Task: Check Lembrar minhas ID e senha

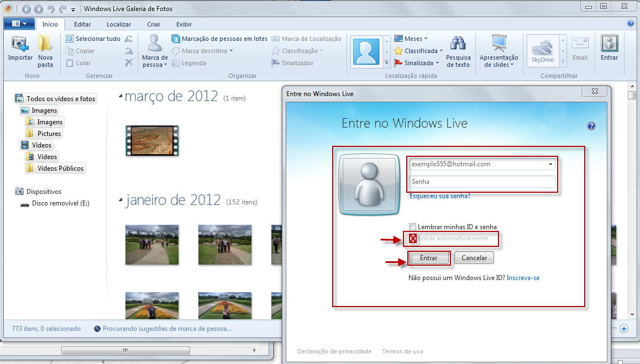Action: click(412, 226)
